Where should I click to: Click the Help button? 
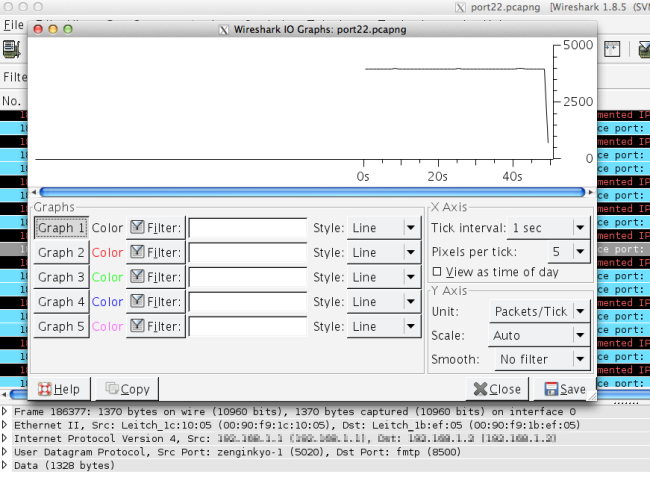click(x=61, y=389)
